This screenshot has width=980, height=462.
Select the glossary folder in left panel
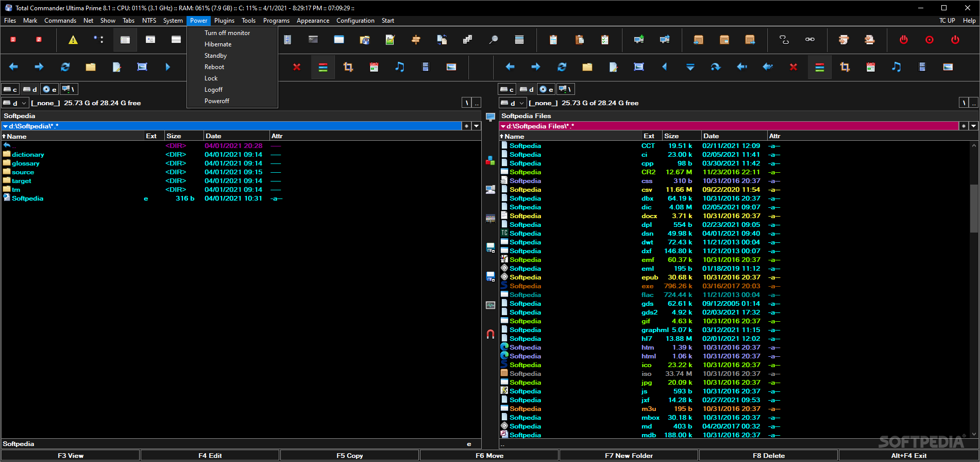26,163
